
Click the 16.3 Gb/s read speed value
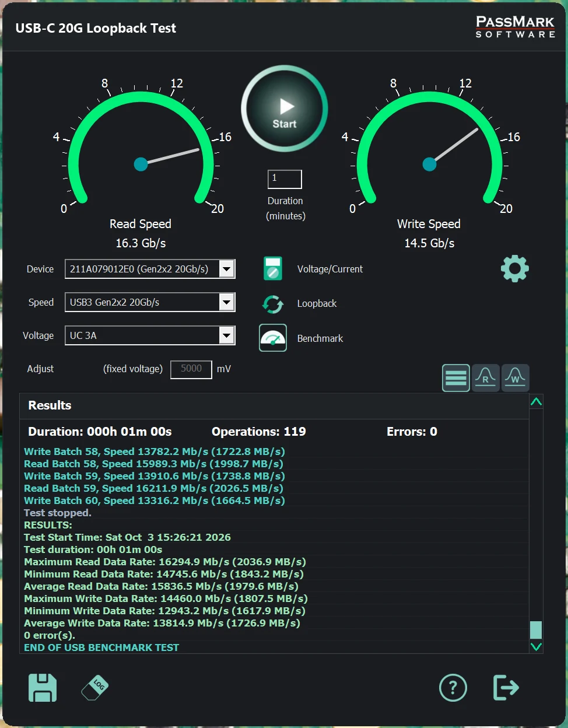141,243
